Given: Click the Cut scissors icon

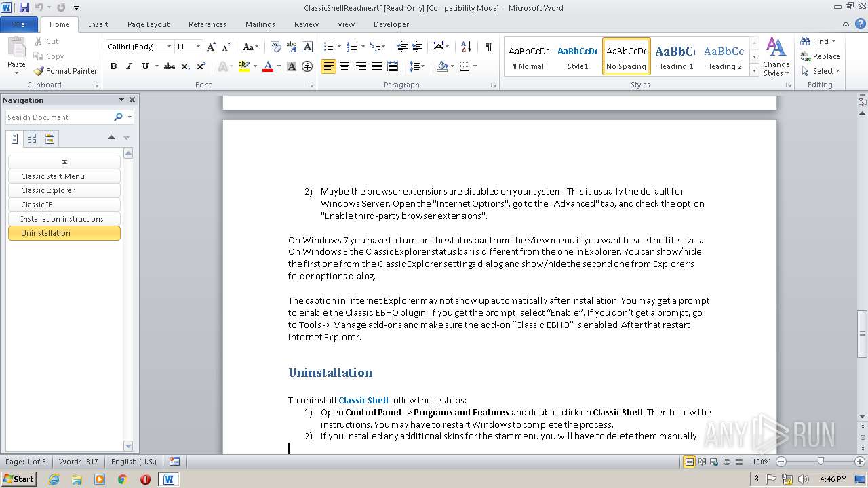Looking at the screenshot, I should pyautogui.click(x=39, y=41).
